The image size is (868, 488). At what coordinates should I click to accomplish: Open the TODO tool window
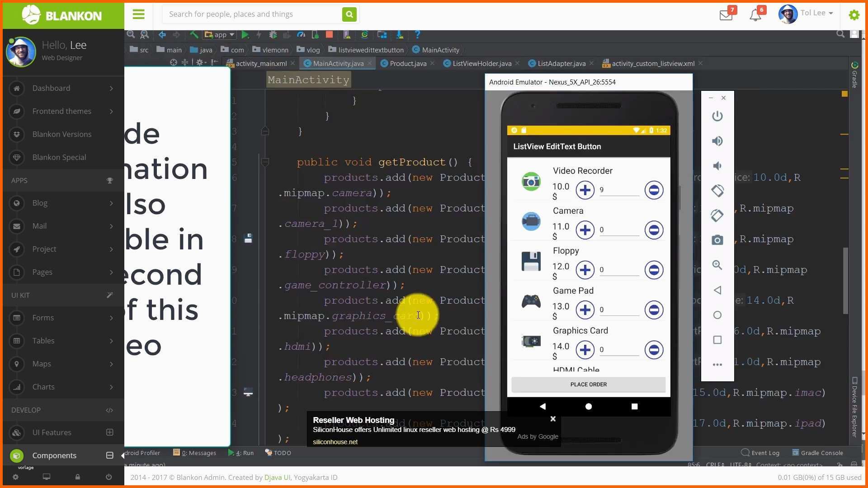pos(278,453)
